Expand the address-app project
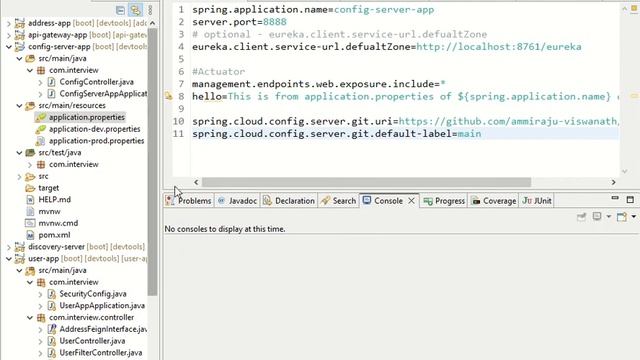640x360 pixels. click(x=9, y=24)
